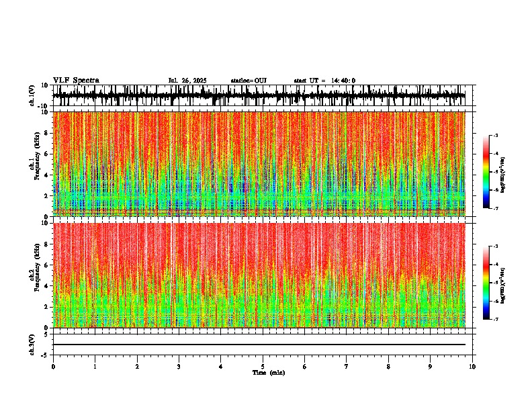Click time axis tick label "5"
The width and height of the screenshot is (532, 411).
pyautogui.click(x=263, y=367)
